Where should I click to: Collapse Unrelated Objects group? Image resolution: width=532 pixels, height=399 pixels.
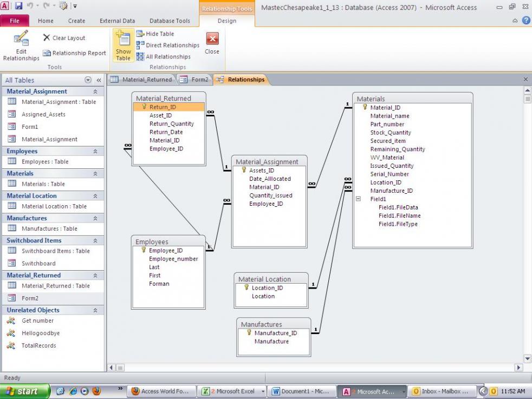point(95,310)
